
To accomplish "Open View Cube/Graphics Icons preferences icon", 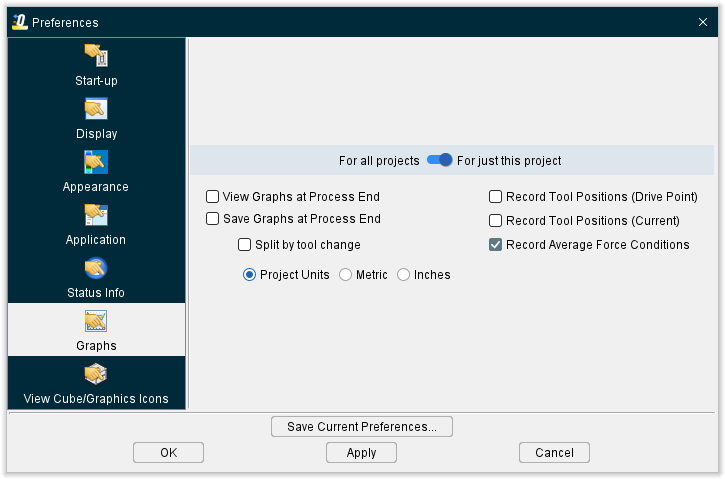I will point(96,374).
